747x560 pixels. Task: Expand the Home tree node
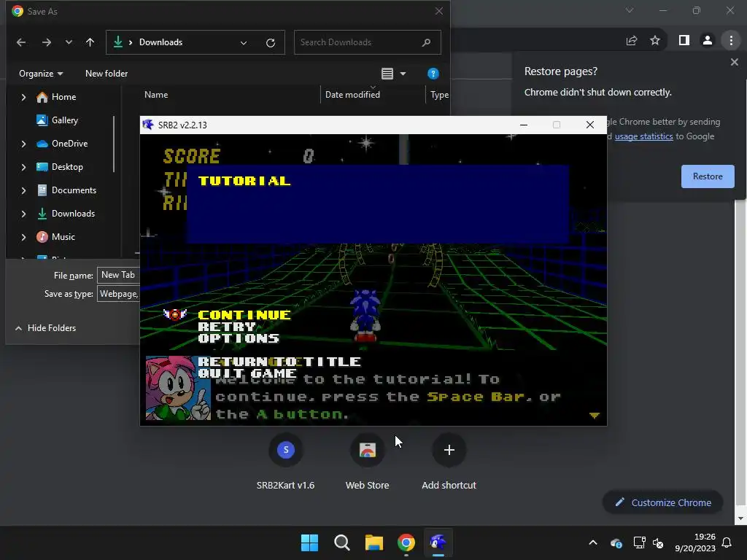point(23,97)
